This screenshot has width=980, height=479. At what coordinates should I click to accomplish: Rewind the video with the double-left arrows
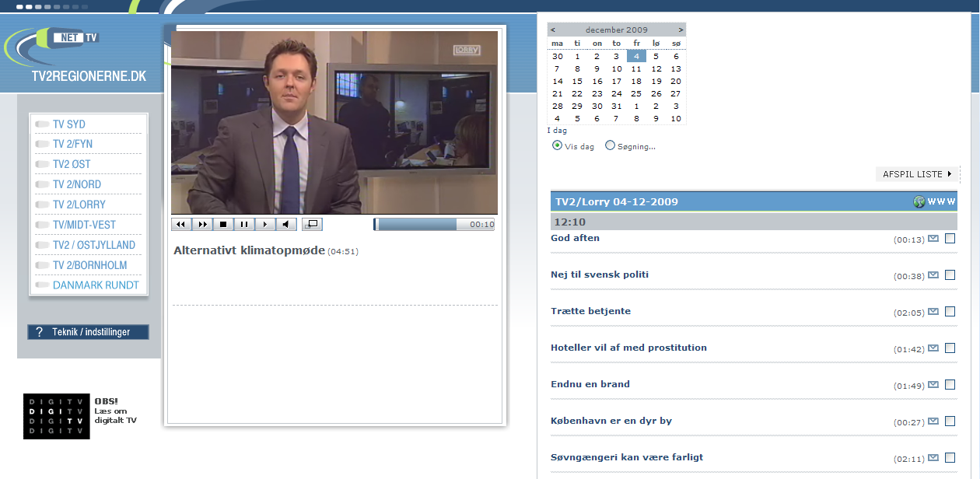181,225
